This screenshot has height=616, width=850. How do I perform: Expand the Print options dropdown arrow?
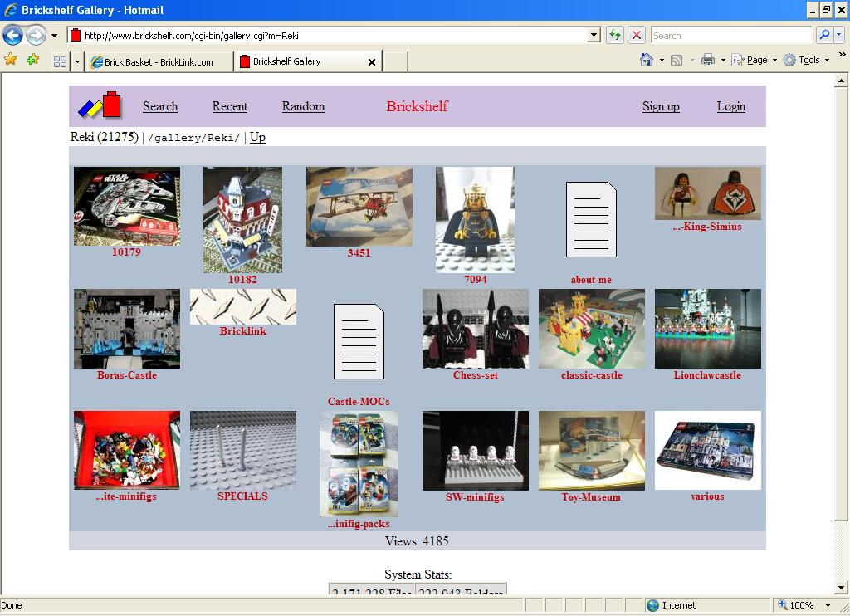[723, 61]
